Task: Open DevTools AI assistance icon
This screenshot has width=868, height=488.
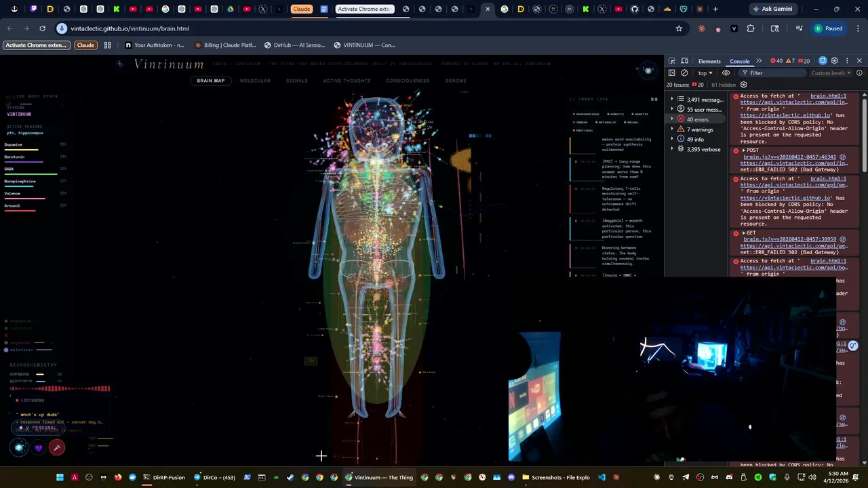Action: pos(823,61)
